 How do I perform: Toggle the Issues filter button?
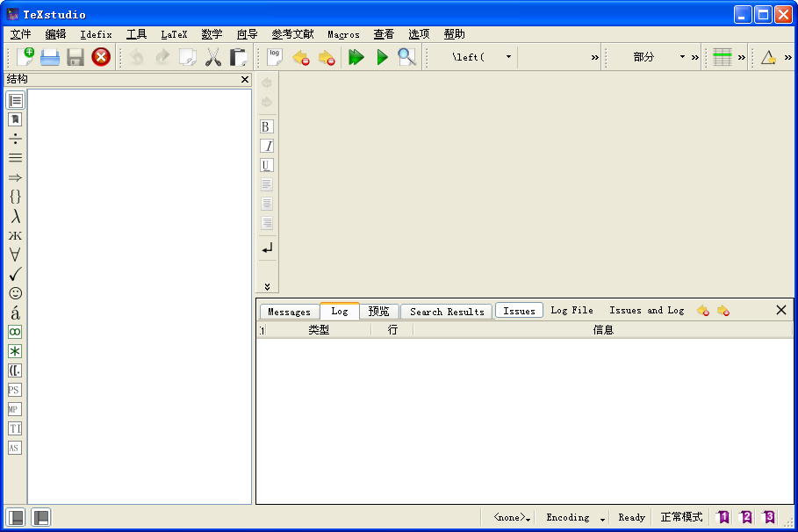(519, 311)
